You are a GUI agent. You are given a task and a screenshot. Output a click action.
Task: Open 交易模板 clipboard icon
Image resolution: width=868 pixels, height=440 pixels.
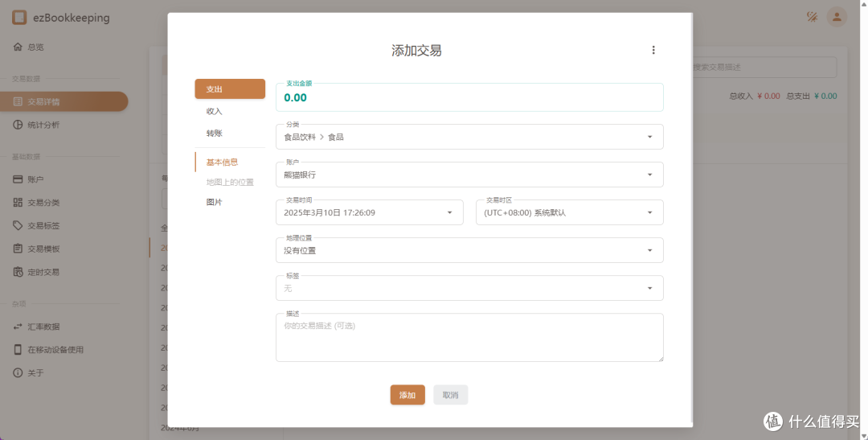click(x=18, y=249)
